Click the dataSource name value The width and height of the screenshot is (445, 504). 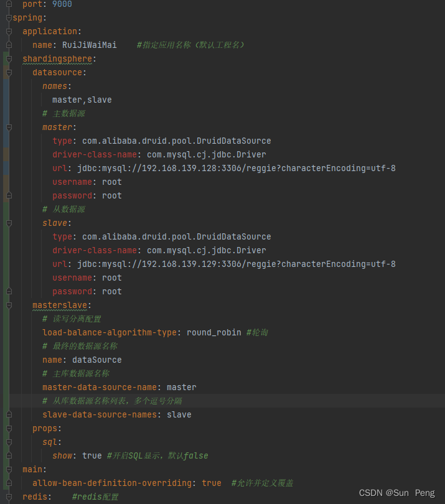pos(97,360)
